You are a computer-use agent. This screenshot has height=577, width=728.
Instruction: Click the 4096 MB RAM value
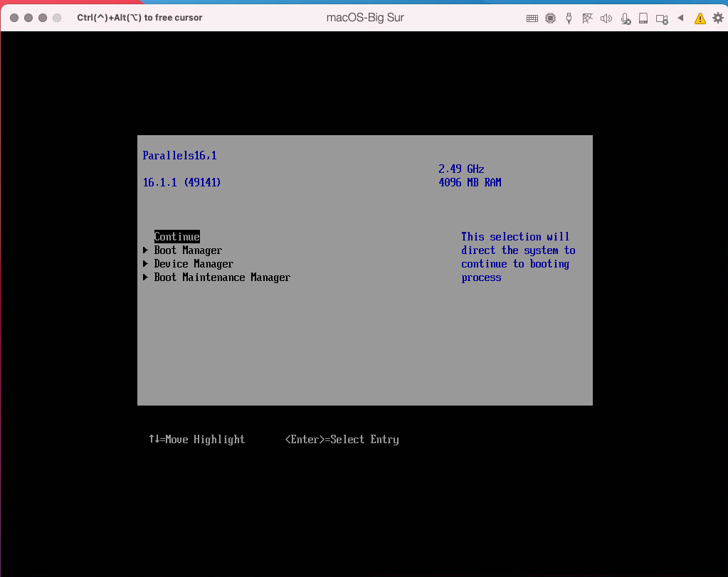(470, 182)
